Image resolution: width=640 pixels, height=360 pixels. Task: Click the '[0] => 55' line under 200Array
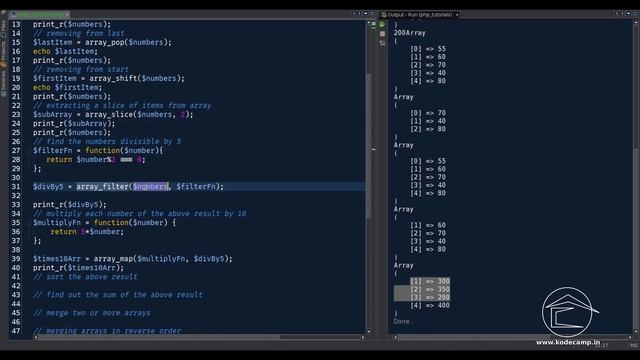(x=428, y=49)
